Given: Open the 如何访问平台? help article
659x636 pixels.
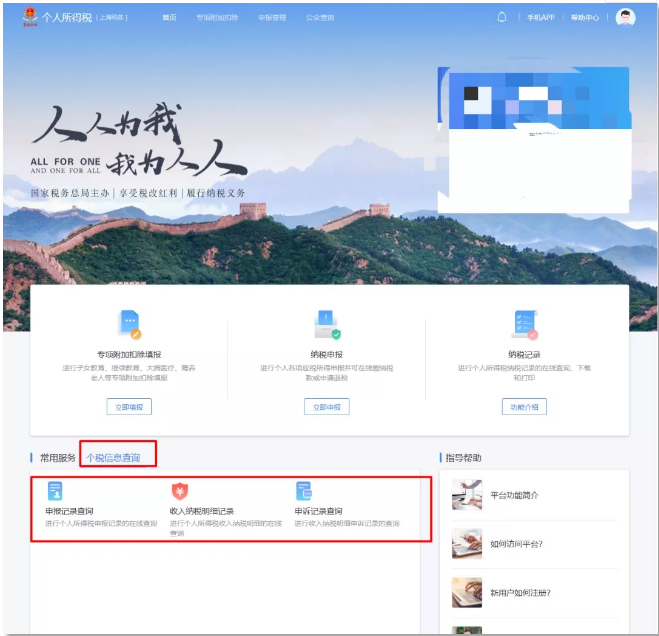Looking at the screenshot, I should (x=516, y=544).
